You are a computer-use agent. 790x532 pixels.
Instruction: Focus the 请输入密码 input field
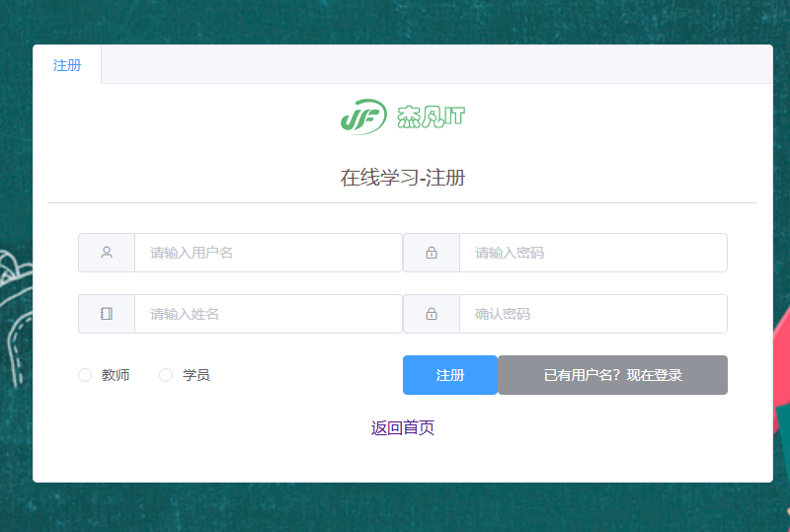(x=593, y=253)
